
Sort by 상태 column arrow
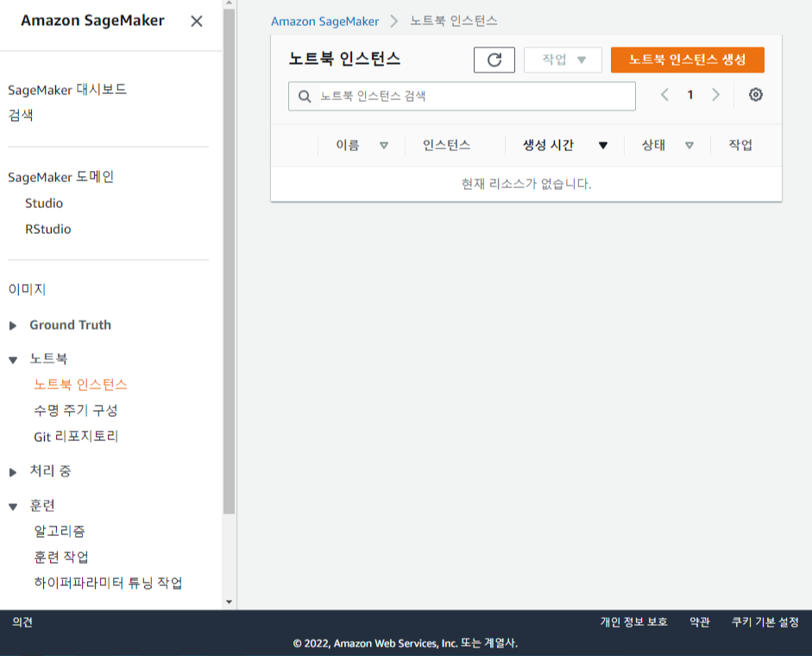[689, 146]
